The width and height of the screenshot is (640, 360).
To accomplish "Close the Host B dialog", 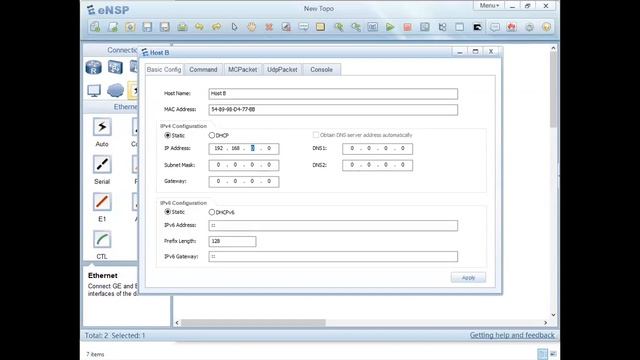I will (x=491, y=51).
